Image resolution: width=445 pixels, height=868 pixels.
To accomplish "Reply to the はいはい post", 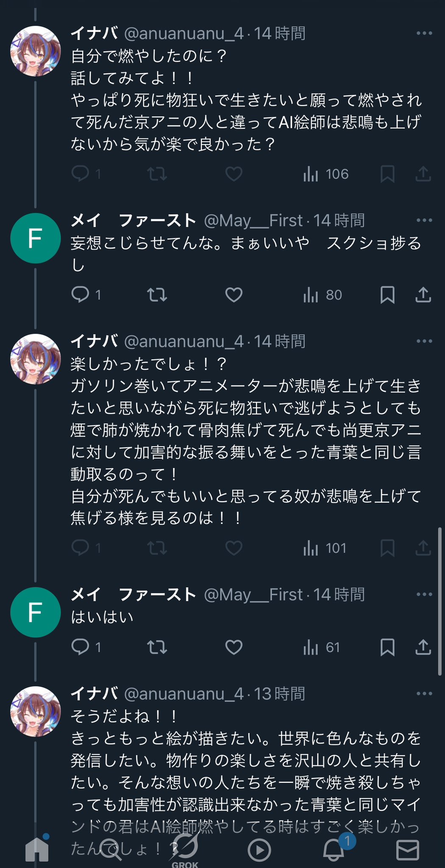I will (81, 647).
